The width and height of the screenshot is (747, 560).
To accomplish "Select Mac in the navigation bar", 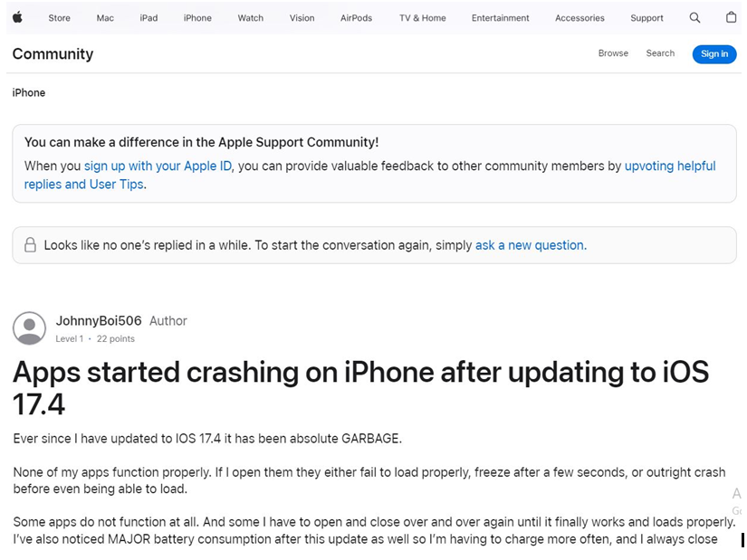I will point(105,18).
